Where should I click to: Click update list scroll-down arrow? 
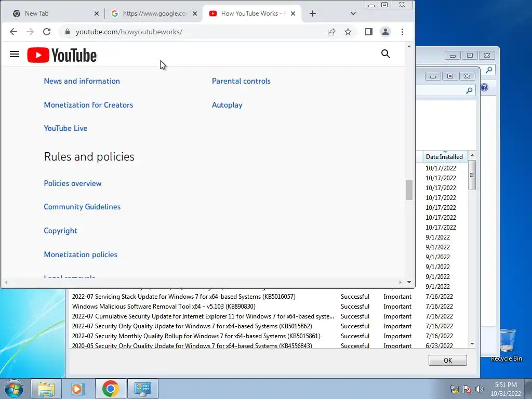(x=472, y=344)
